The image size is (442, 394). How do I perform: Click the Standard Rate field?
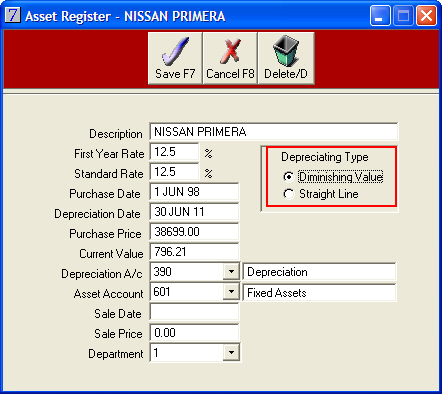tap(174, 172)
